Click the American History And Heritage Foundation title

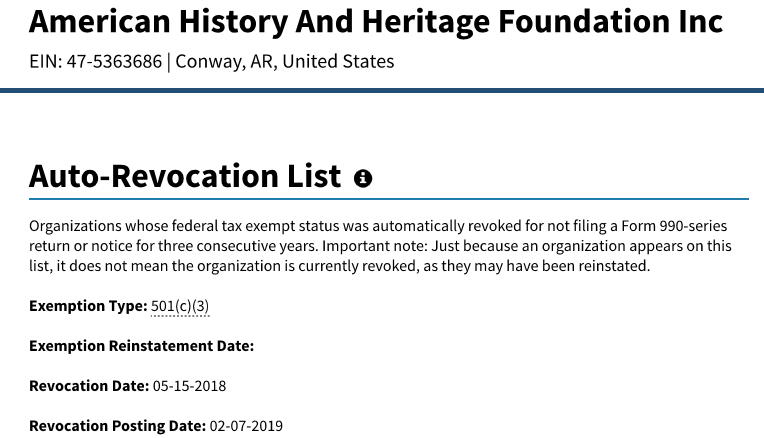[x=376, y=22]
